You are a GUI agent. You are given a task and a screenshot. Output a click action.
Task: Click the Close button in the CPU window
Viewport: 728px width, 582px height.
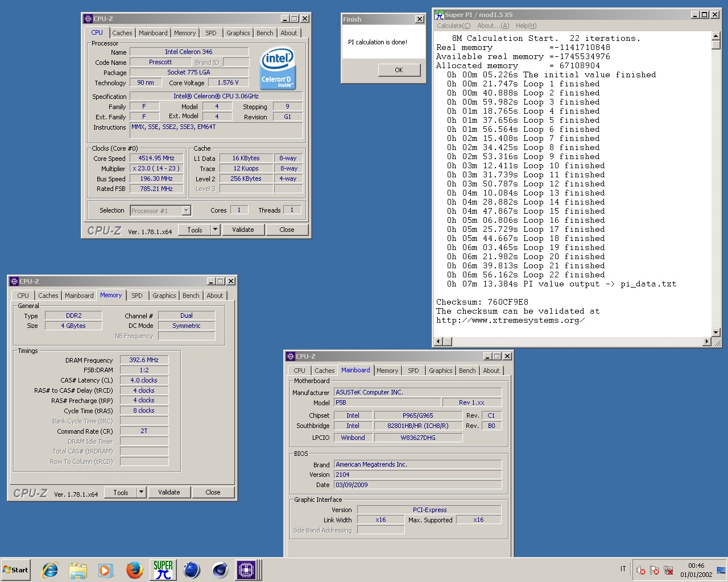pos(287,230)
